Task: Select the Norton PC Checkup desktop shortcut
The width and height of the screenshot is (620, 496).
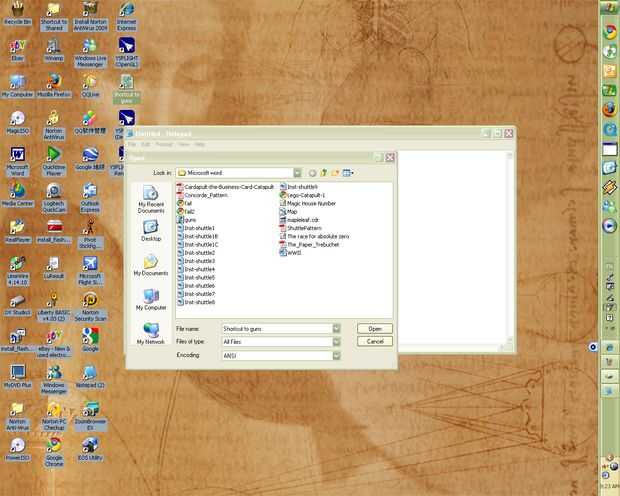Action: 54,416
